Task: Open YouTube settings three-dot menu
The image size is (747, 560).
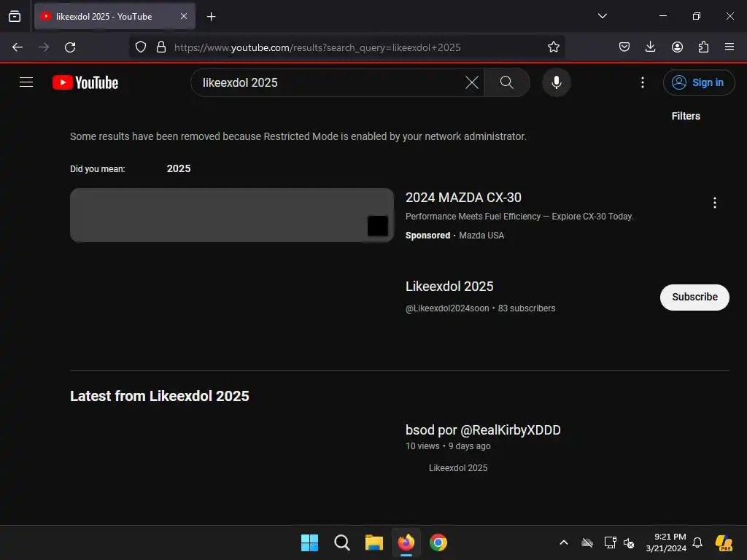Action: [642, 82]
